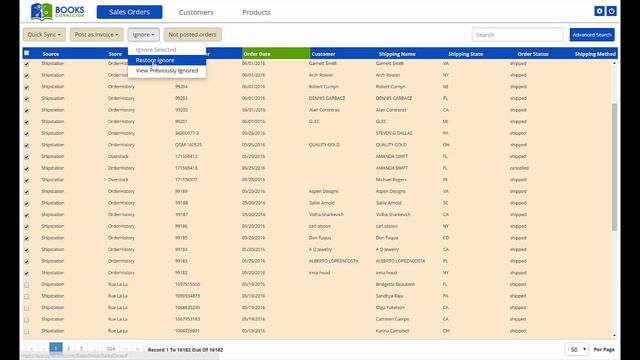Expand the Quick Sync dropdown
Image resolution: width=640 pixels, height=360 pixels.
coord(44,35)
